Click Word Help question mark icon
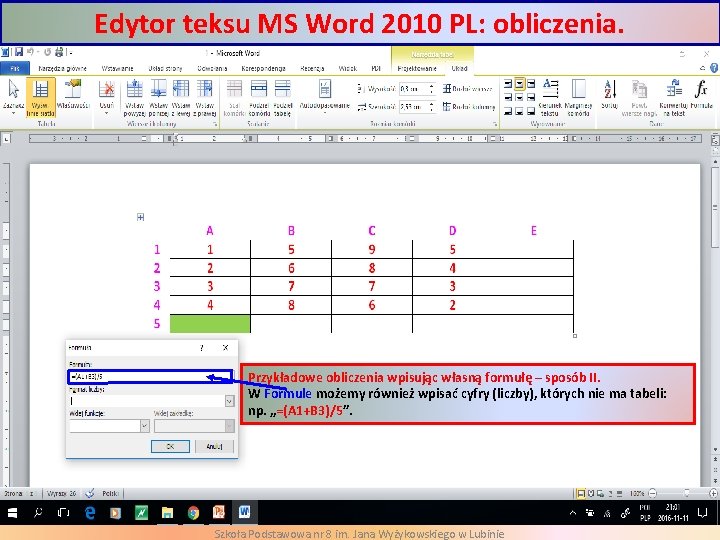The width and height of the screenshot is (720, 540). [714, 68]
